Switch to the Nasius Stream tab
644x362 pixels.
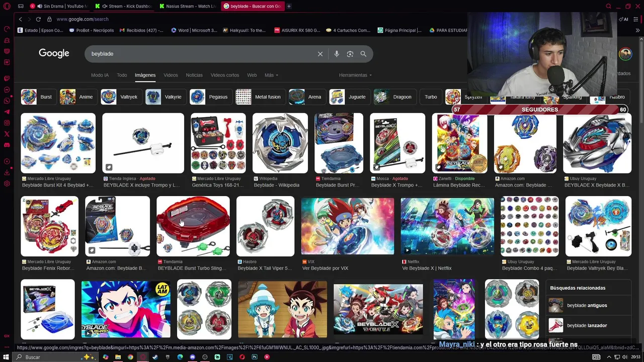188,6
